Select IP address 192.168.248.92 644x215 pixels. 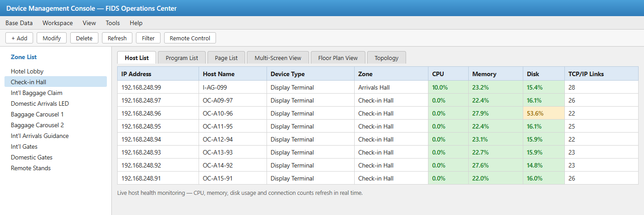pos(158,165)
